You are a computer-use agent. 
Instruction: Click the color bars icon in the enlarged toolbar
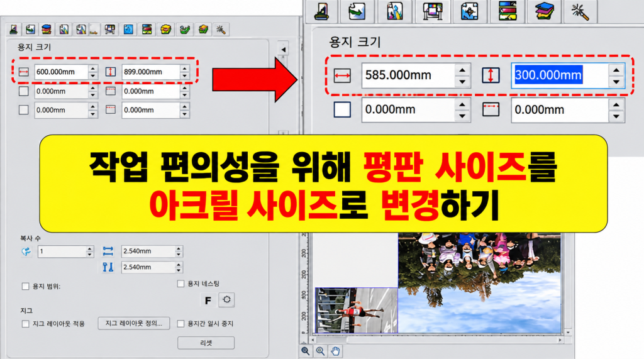(508, 11)
